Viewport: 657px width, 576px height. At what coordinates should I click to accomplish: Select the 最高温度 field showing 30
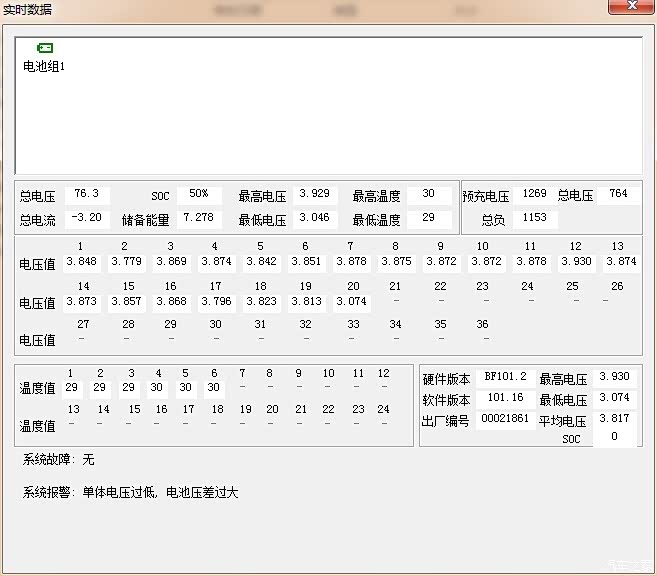429,194
